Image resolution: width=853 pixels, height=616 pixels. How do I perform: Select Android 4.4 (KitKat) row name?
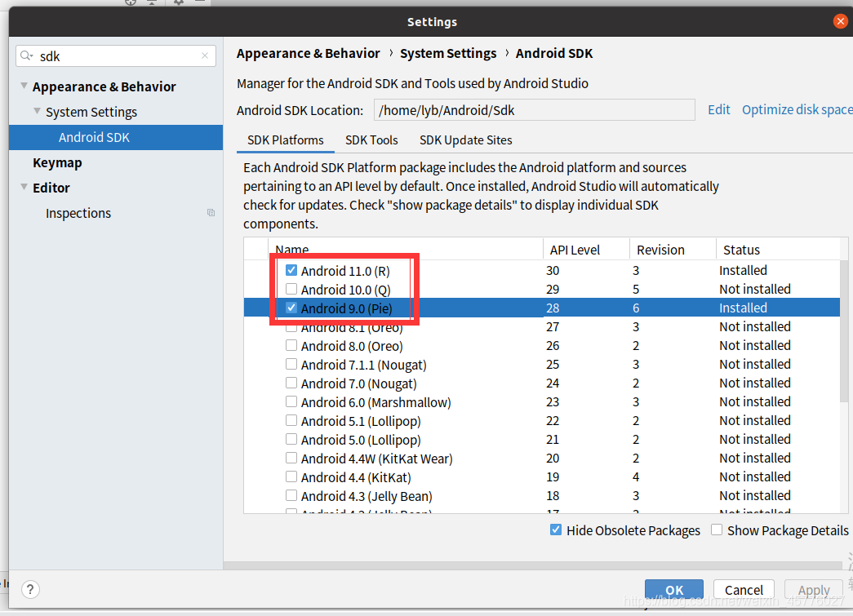356,477
